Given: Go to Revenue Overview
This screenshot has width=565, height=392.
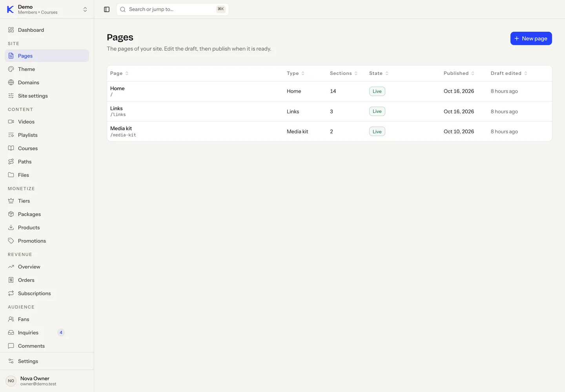Looking at the screenshot, I should (47, 267).
